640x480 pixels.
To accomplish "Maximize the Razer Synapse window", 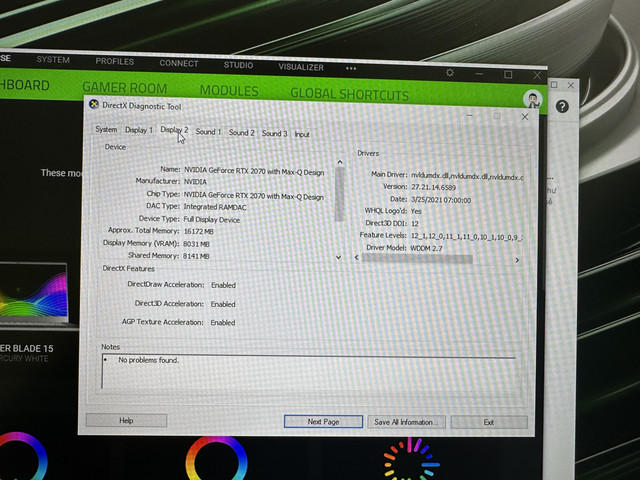I will coord(508,74).
